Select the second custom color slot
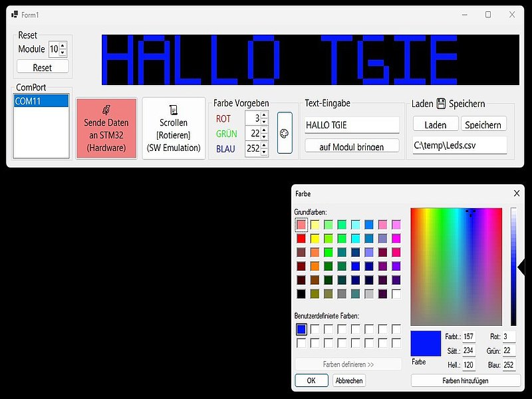Viewport: 532px width, 399px height. tap(315, 329)
